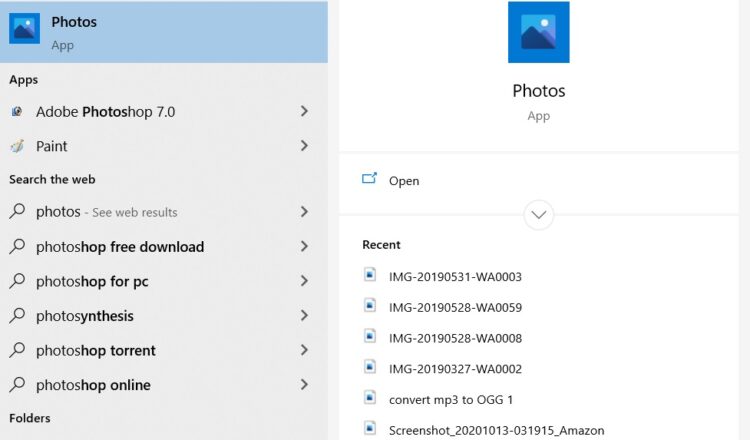Click search icon beside 'photoshop torrent'
Image resolution: width=750 pixels, height=440 pixels.
tap(17, 350)
